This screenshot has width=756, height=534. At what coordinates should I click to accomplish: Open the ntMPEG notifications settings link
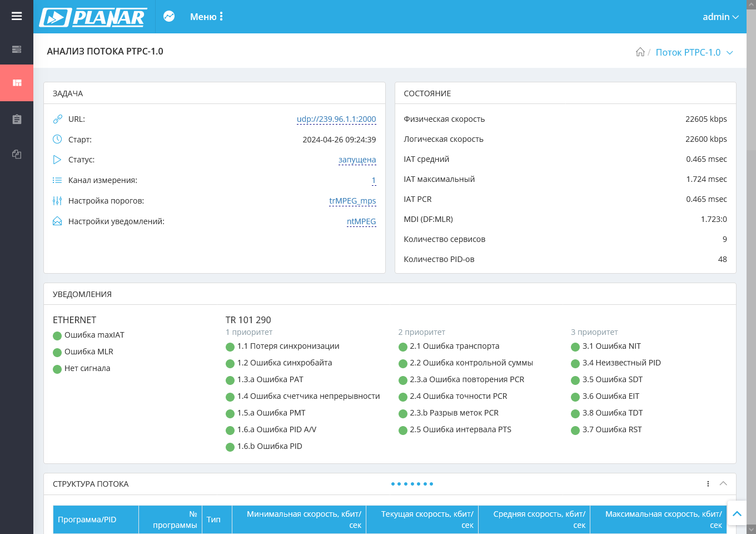[x=361, y=221]
